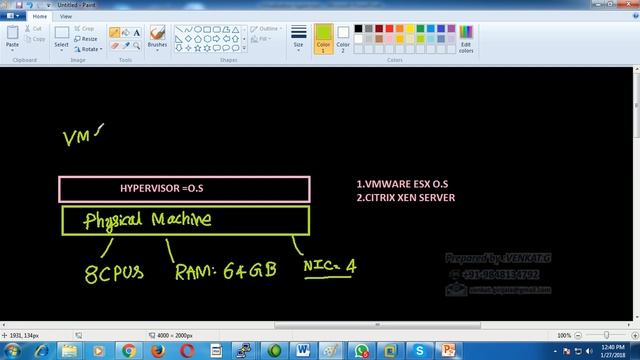This screenshot has width=640, height=360.
Task: Activate Color 2 background selector
Action: pos(343,39)
